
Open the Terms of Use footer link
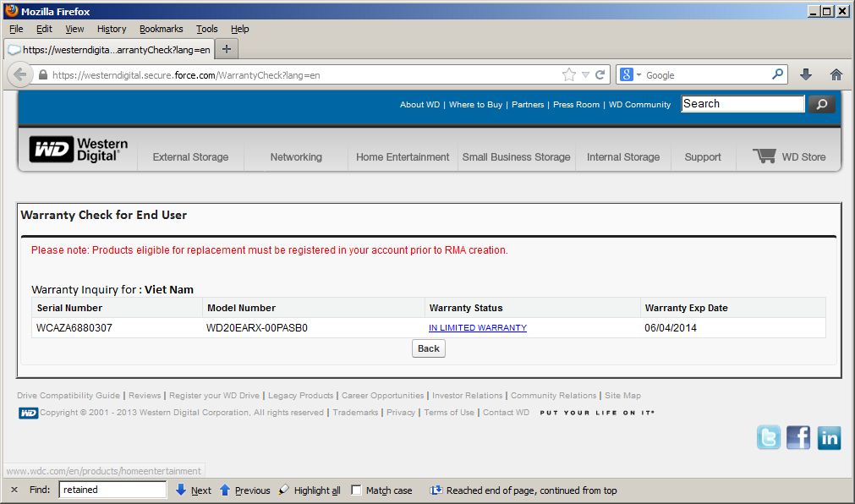[449, 413]
